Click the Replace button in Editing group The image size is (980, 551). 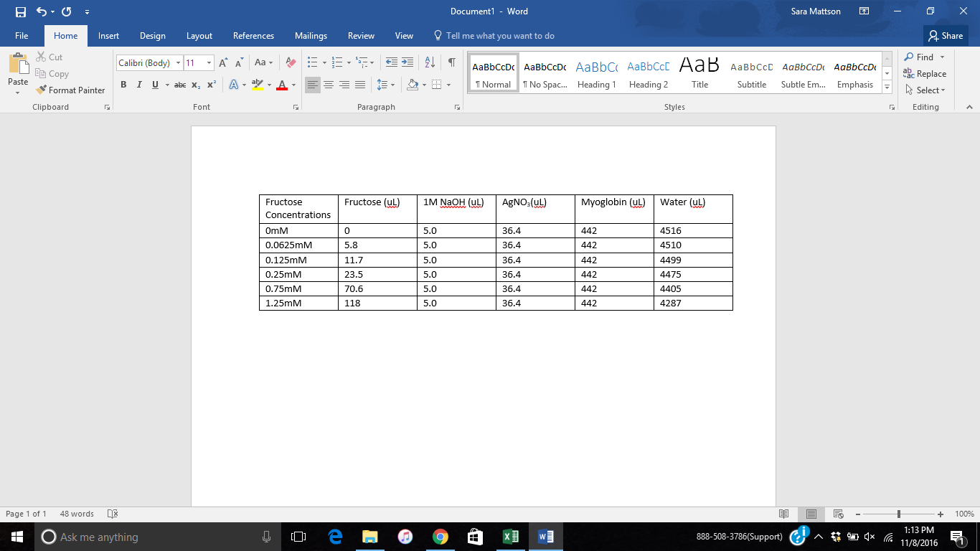point(925,74)
